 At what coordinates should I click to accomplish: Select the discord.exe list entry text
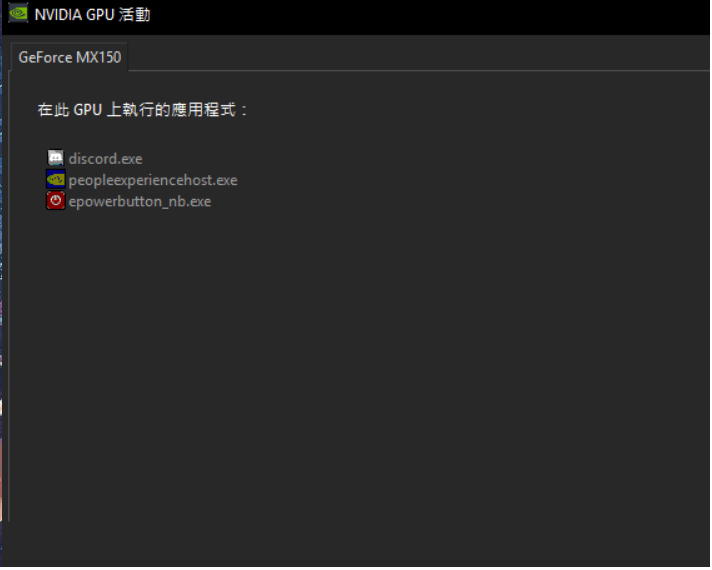pos(105,158)
